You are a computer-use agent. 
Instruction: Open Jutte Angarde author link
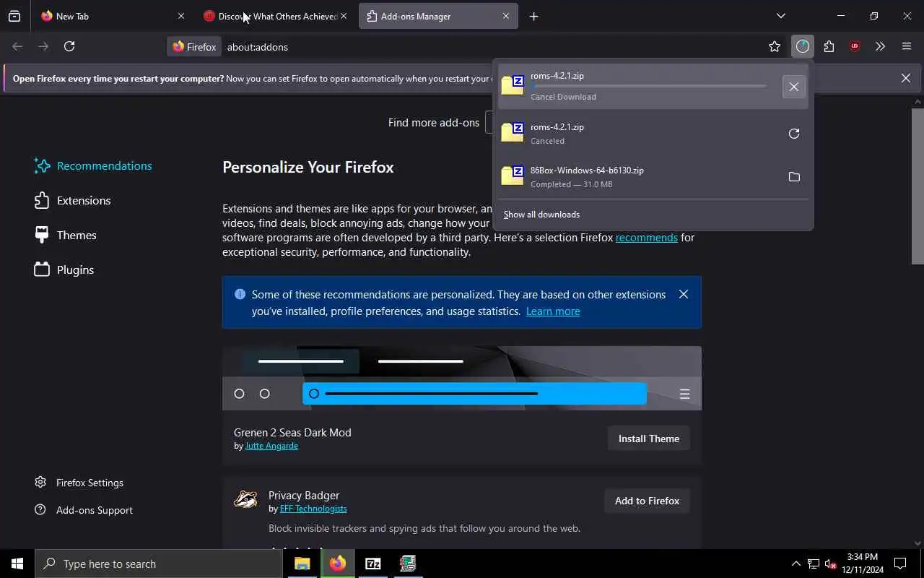click(271, 446)
